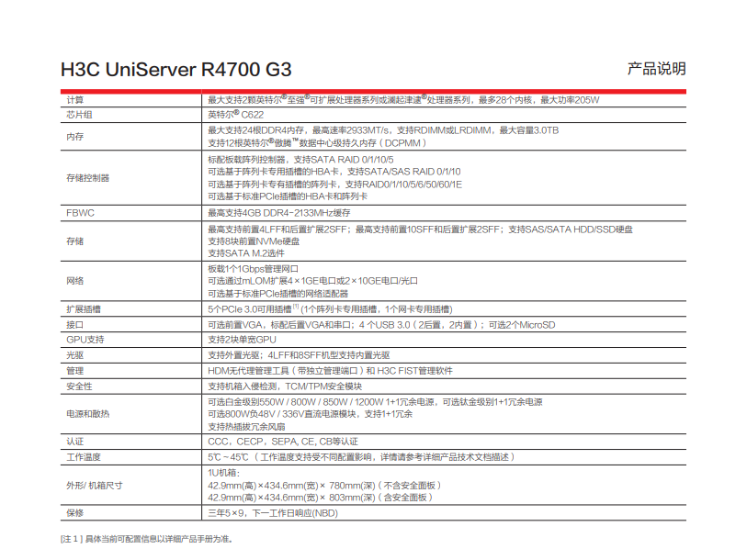Image resolution: width=747 pixels, height=560 pixels.
Task: Click the VGA and USB 3.0 interface line
Action: [381, 325]
